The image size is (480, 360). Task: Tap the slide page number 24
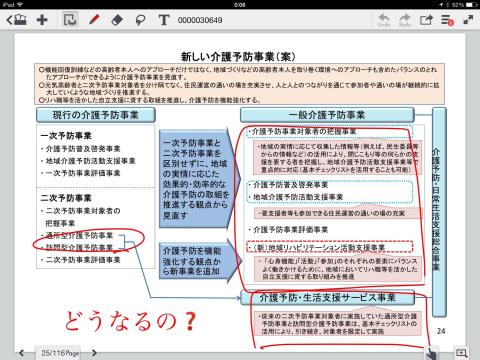[x=441, y=331]
